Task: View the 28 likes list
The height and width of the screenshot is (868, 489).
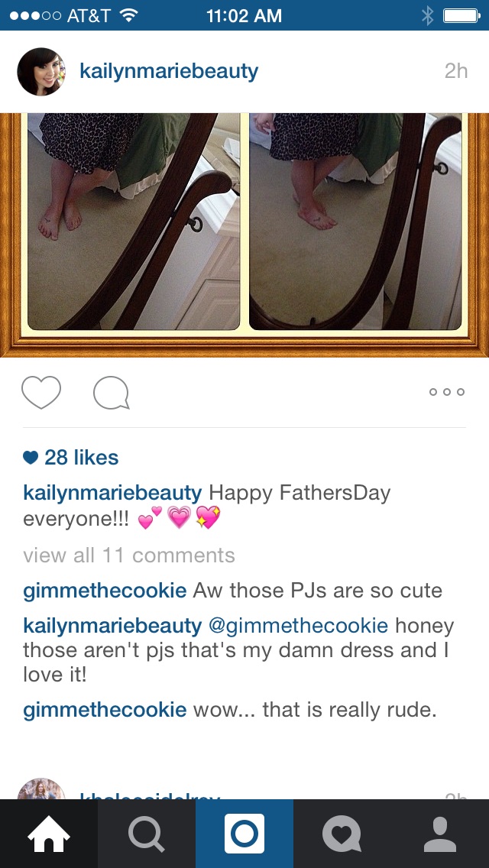Action: [x=82, y=458]
